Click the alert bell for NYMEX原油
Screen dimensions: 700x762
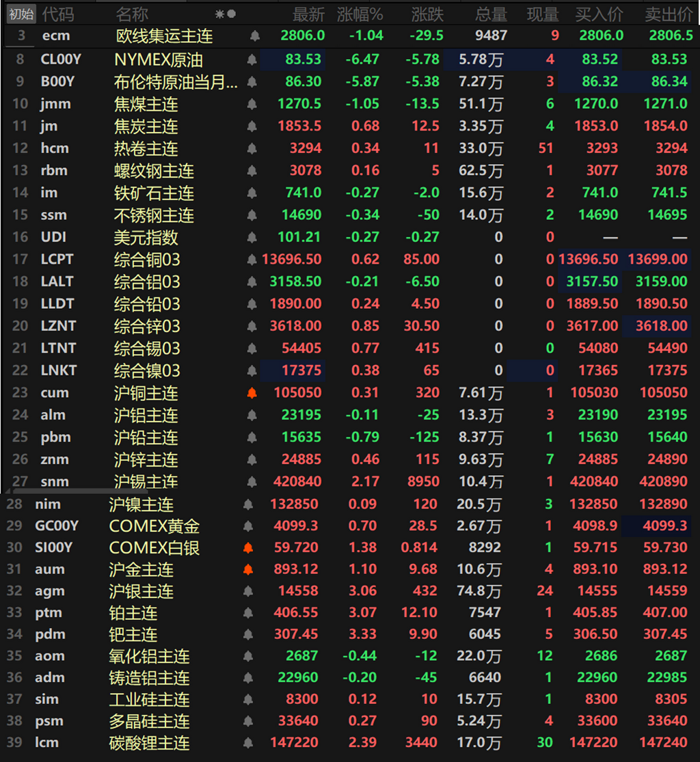click(252, 59)
